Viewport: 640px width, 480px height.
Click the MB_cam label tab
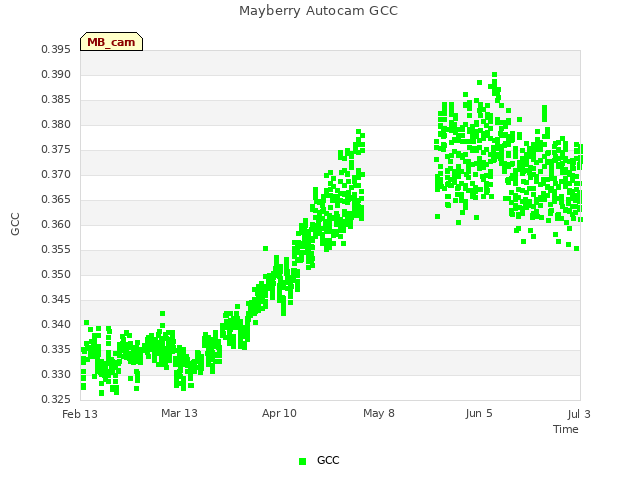coord(111,42)
